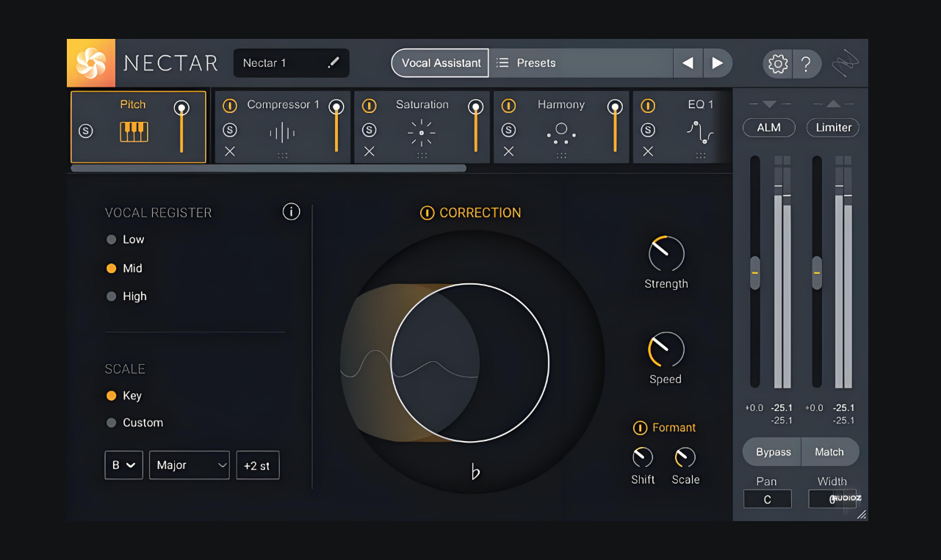Select the Saturation starburst icon

[422, 133]
